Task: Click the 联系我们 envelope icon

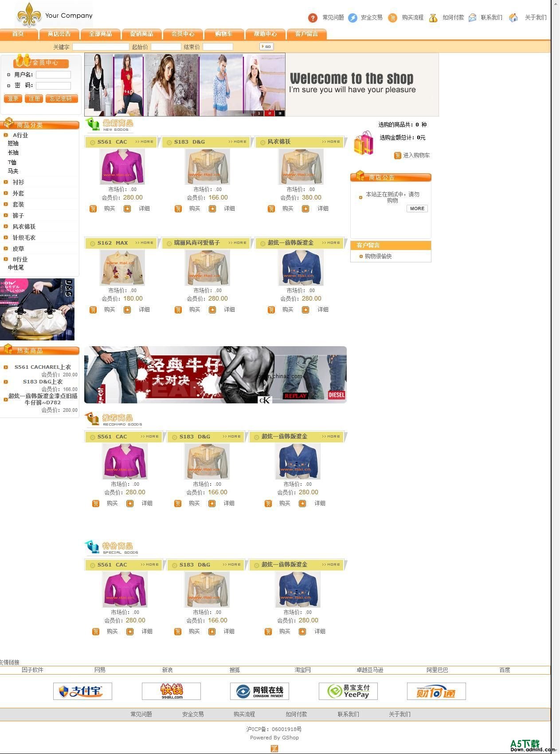Action: click(473, 18)
